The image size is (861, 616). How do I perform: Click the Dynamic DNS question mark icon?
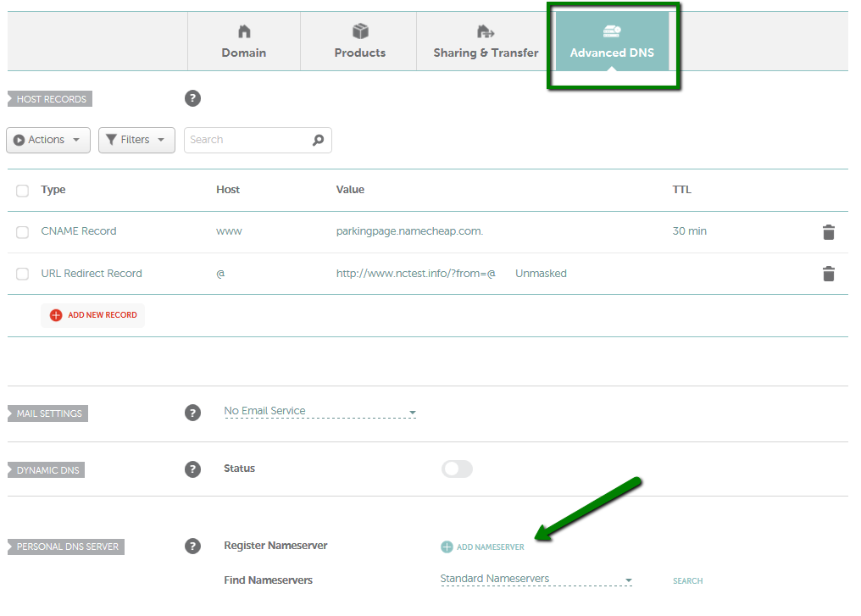pos(192,469)
